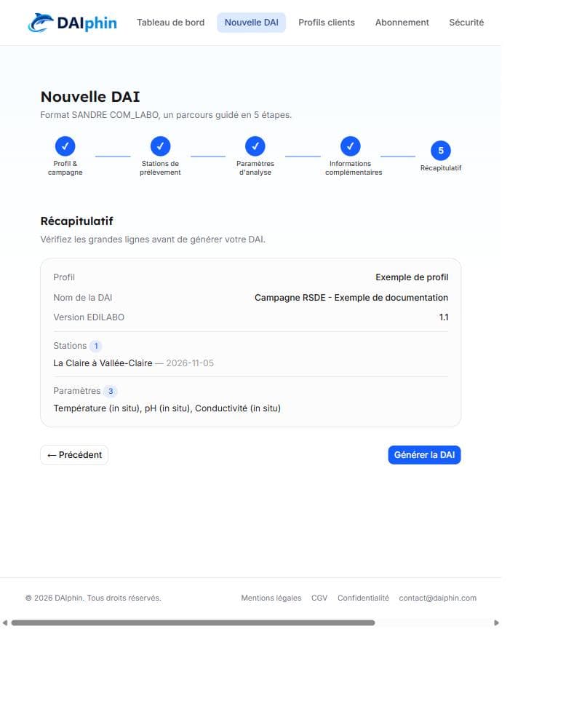Click the Version EDILABO label
The width and height of the screenshot is (582, 728).
[x=89, y=317]
